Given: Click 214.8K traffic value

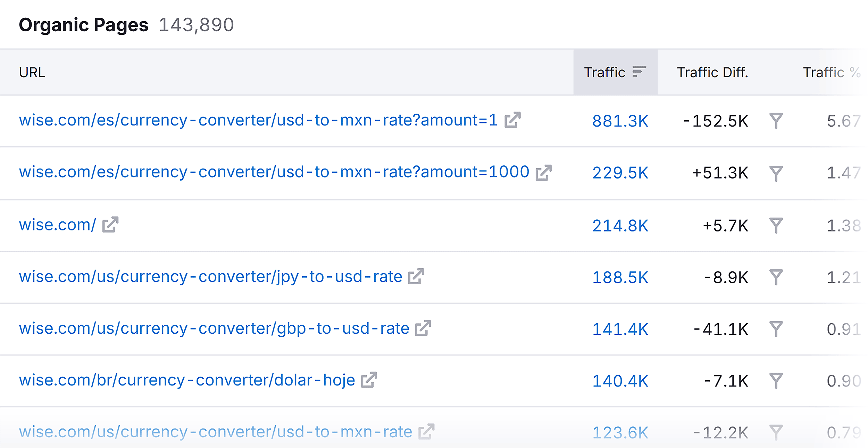Looking at the screenshot, I should [x=620, y=226].
